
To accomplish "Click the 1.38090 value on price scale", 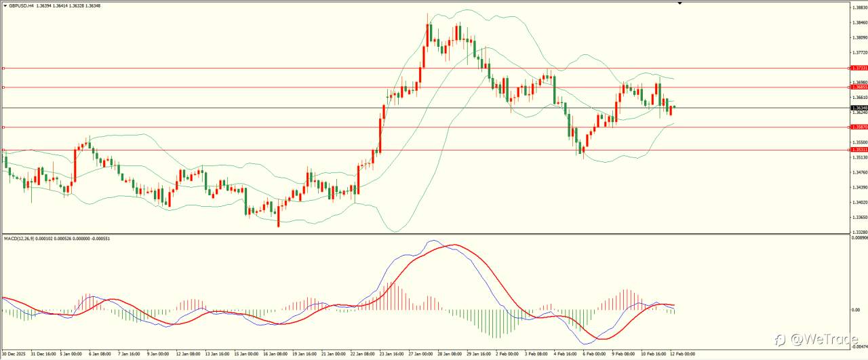I will (861, 37).
